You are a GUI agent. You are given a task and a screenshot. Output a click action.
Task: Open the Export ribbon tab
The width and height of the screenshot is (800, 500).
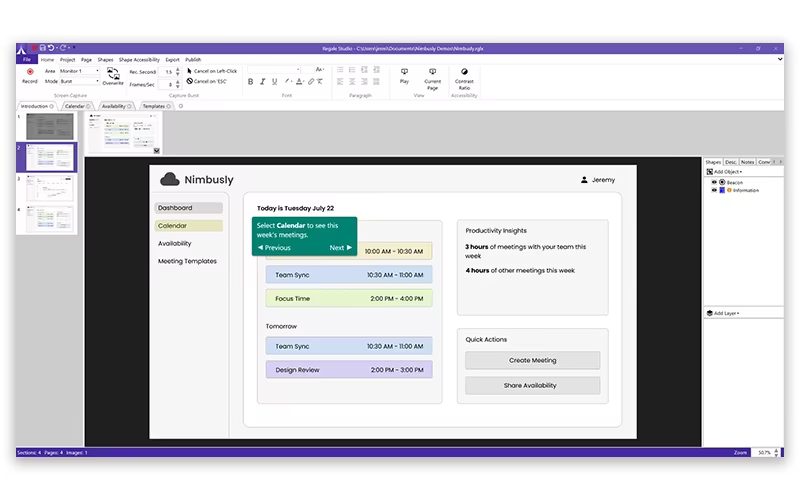pyautogui.click(x=172, y=60)
